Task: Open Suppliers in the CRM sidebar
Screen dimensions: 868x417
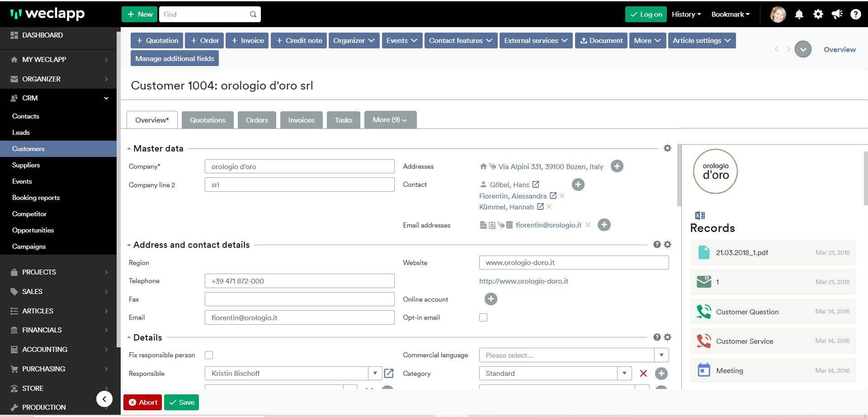Action: click(26, 165)
